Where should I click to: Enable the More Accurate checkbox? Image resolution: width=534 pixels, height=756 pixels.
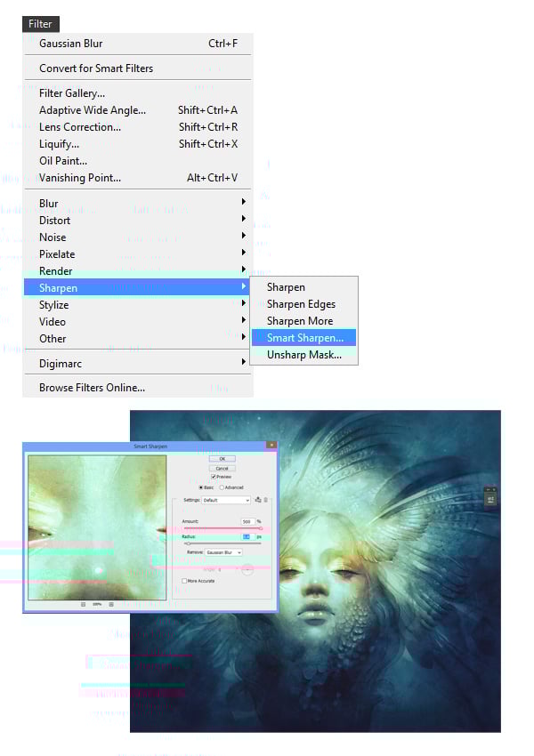pos(184,581)
